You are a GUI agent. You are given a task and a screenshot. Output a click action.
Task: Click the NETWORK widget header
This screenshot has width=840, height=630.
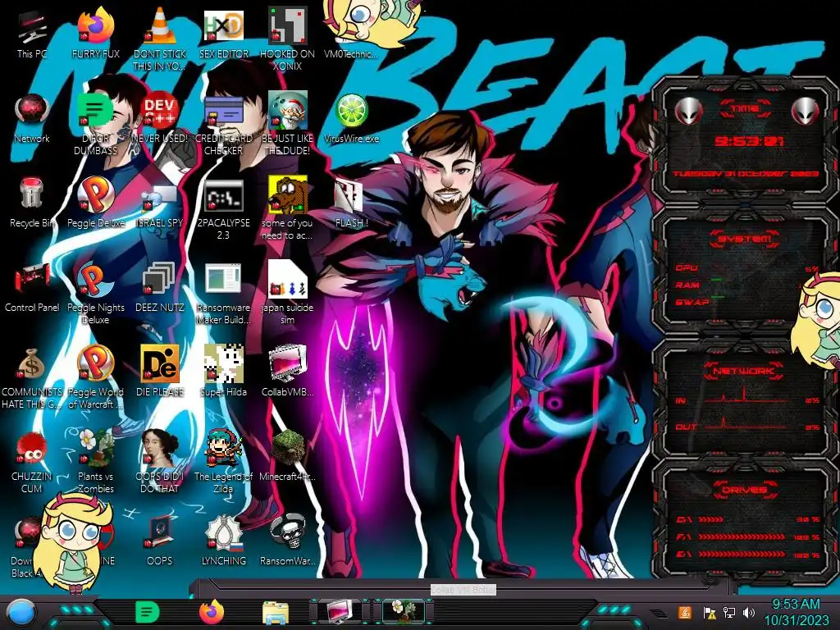(x=744, y=370)
